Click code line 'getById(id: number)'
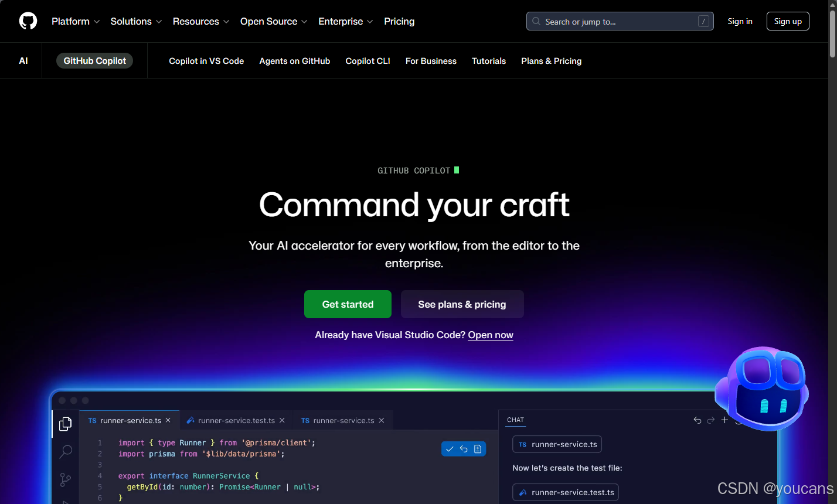Screen dimensions: 837x504 pyautogui.click(x=223, y=487)
